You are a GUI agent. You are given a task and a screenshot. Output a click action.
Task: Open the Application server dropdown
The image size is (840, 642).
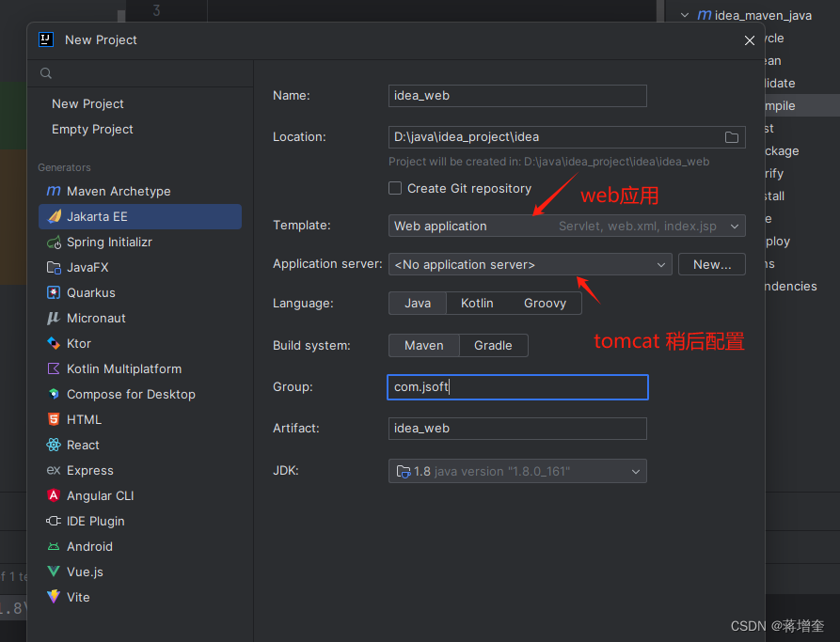point(530,264)
